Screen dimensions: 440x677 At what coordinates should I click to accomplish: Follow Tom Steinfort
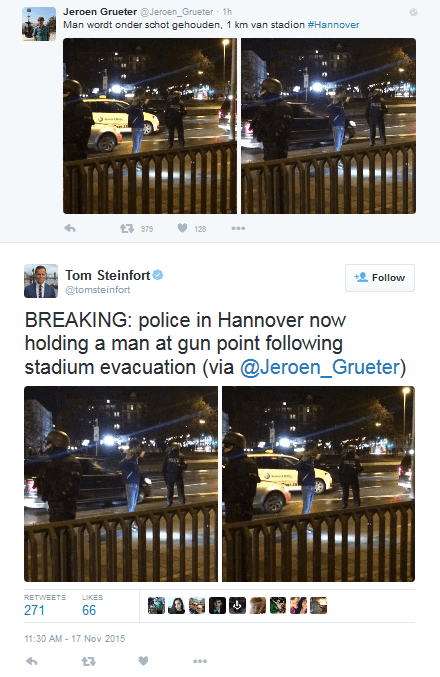380,278
